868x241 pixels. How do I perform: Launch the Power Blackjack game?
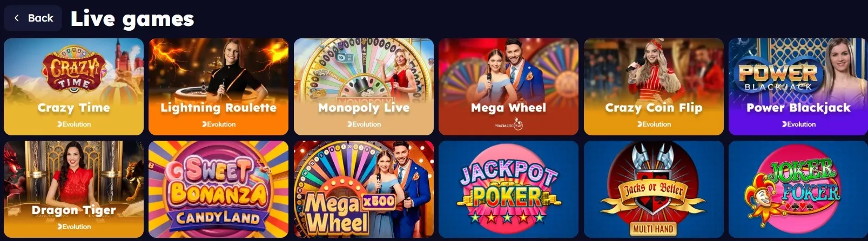(x=798, y=87)
